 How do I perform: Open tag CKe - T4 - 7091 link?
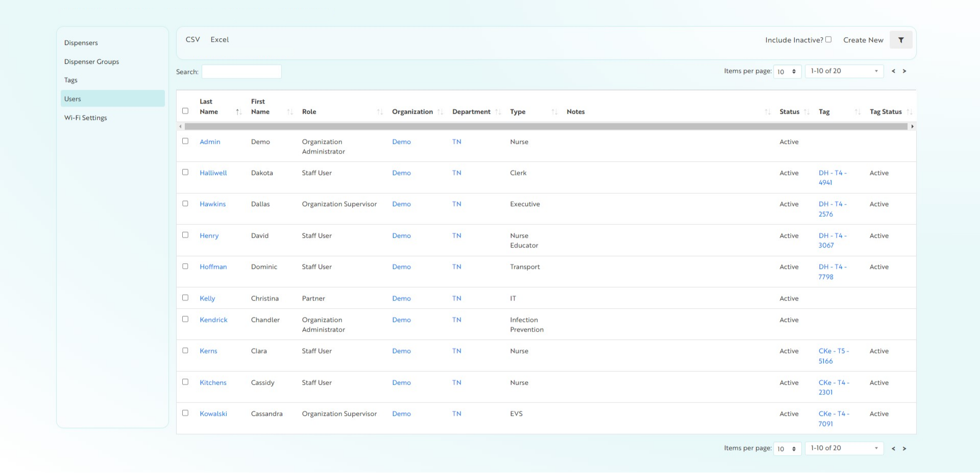click(x=834, y=419)
